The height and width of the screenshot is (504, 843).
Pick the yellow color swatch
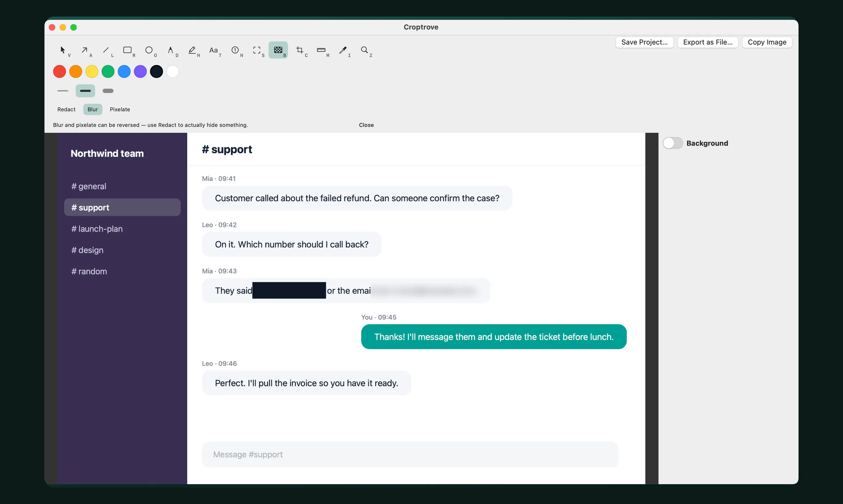tap(92, 72)
